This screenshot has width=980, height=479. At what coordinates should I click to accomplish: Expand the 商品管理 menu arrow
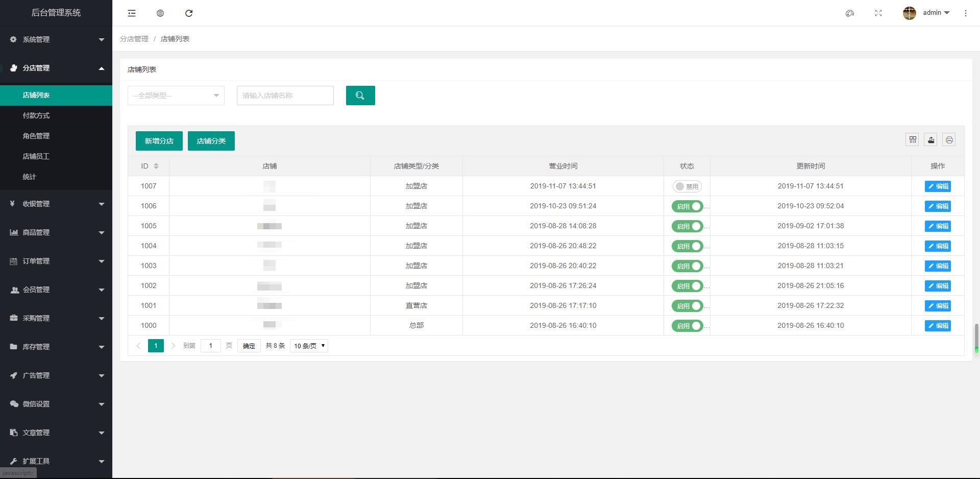[101, 232]
